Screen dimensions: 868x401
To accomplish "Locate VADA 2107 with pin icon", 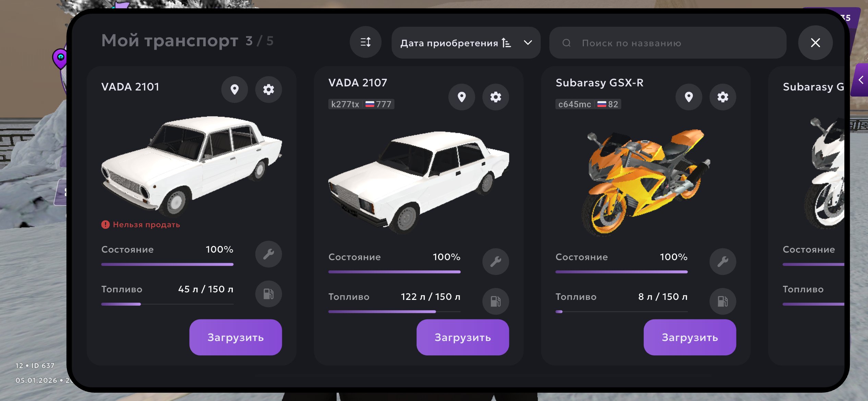I will click(461, 97).
